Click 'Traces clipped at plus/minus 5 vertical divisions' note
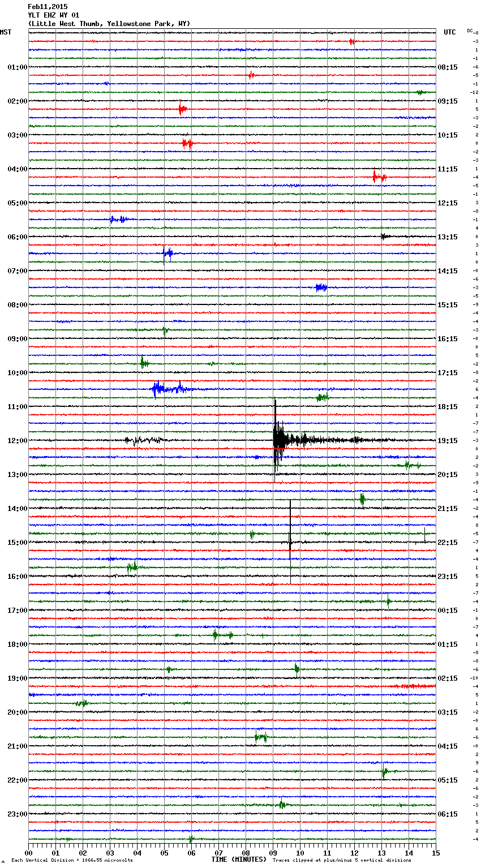The width and height of the screenshot is (481, 868). 342,860
